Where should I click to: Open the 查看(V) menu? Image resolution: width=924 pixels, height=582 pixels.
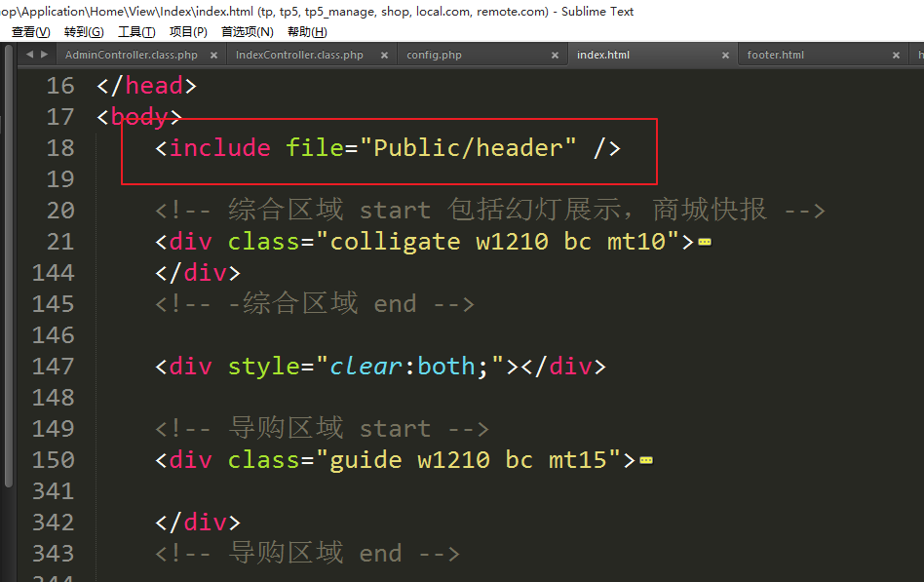point(30,32)
